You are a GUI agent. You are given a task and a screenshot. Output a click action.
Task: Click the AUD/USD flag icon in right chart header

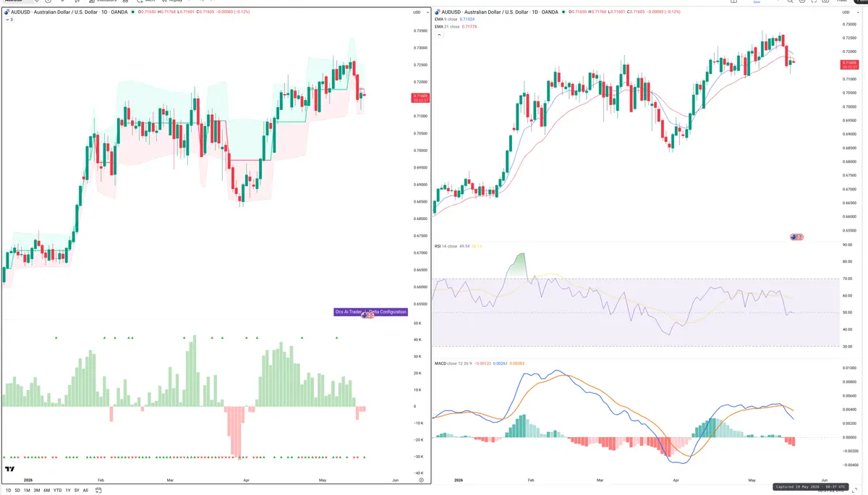(437, 12)
